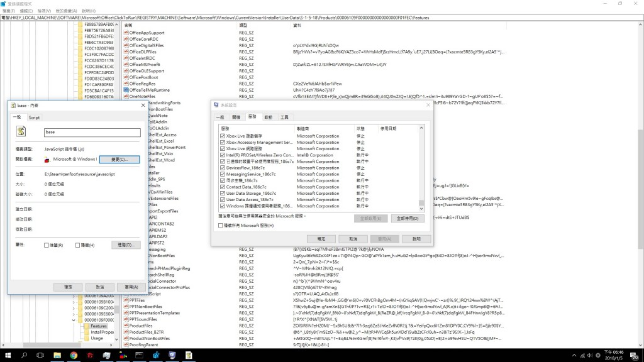Check the Read-only (R) attribute box

(x=47, y=245)
